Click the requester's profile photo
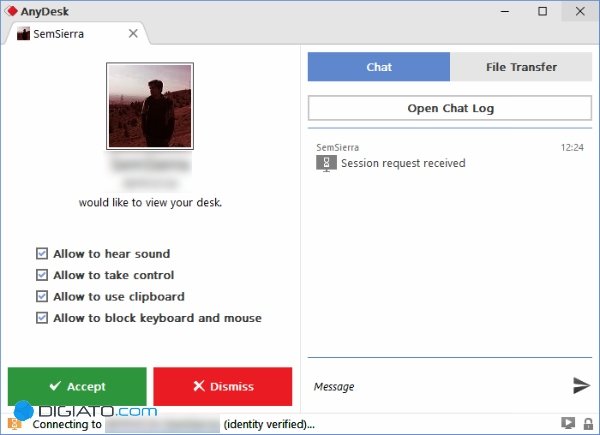Viewport: 600px width, 435px height. pyautogui.click(x=150, y=106)
